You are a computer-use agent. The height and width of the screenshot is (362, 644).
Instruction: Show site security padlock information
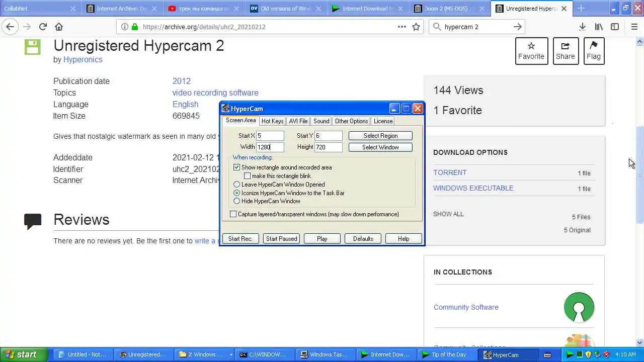134,27
